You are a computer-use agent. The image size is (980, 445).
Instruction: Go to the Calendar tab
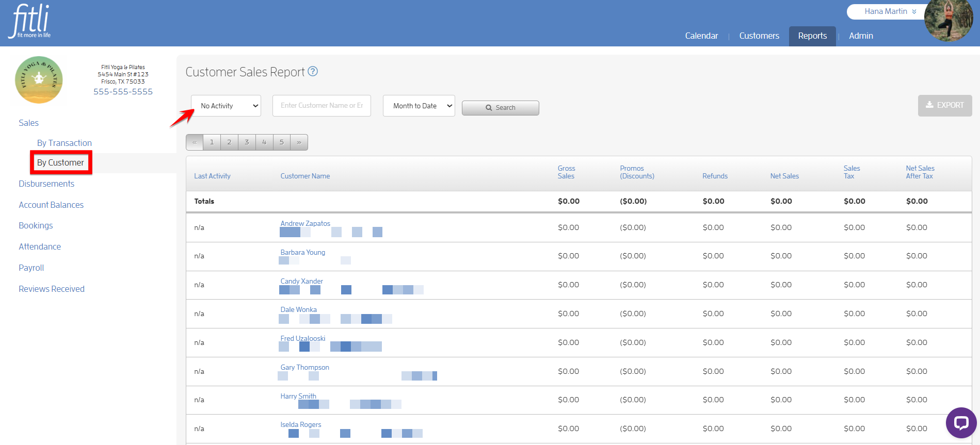[701, 36]
